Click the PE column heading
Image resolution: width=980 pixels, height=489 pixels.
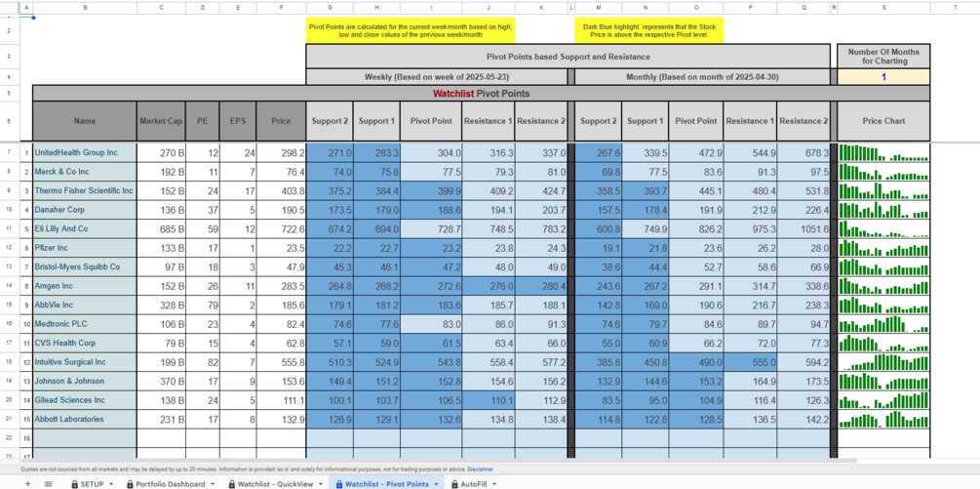[203, 121]
